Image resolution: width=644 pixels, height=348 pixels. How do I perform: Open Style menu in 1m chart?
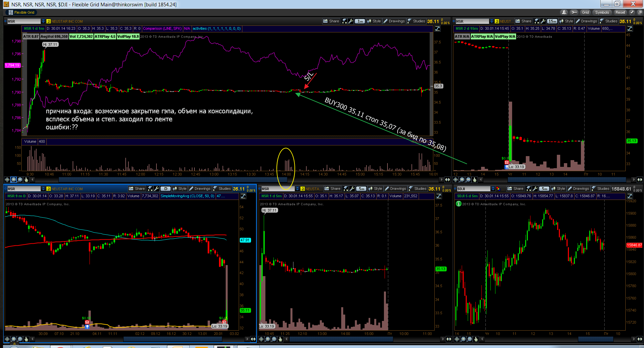(374, 21)
